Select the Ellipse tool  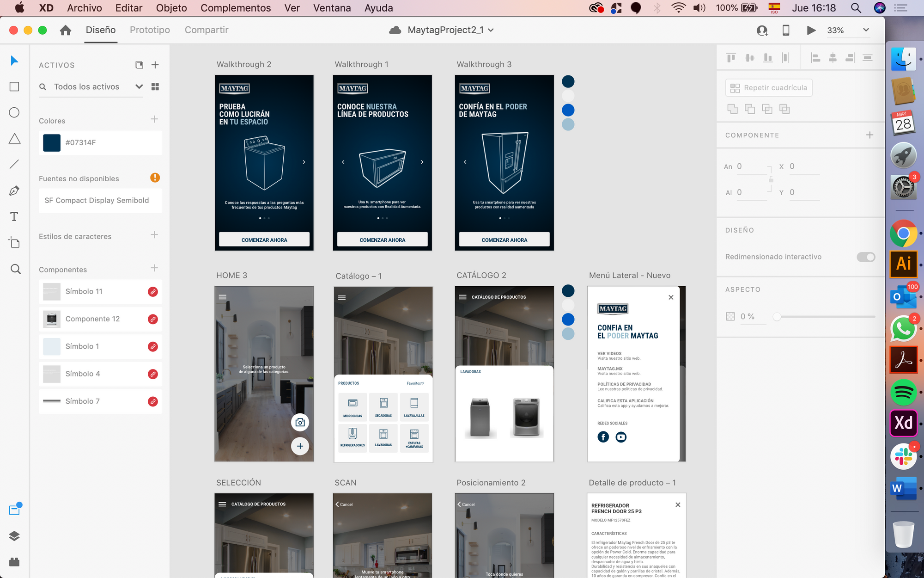(14, 112)
